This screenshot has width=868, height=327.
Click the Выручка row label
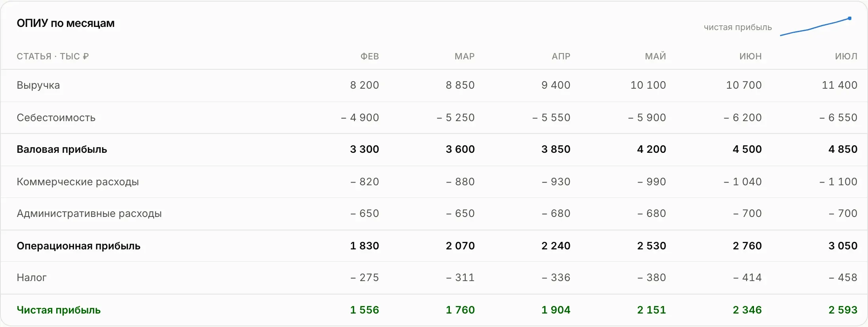pyautogui.click(x=38, y=85)
